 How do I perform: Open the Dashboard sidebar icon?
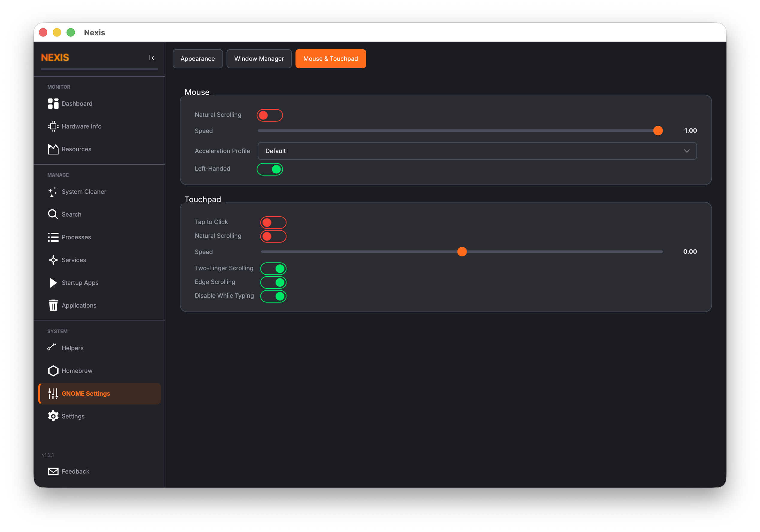(x=53, y=104)
